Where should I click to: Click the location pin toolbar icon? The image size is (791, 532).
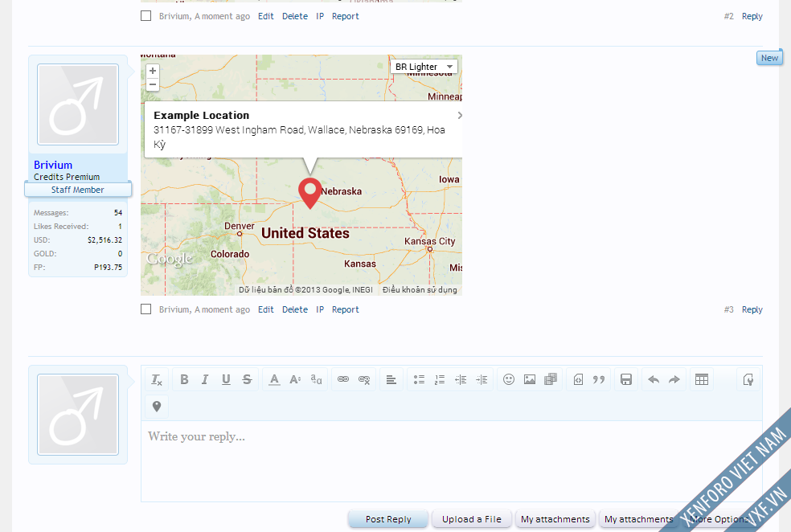click(x=157, y=407)
